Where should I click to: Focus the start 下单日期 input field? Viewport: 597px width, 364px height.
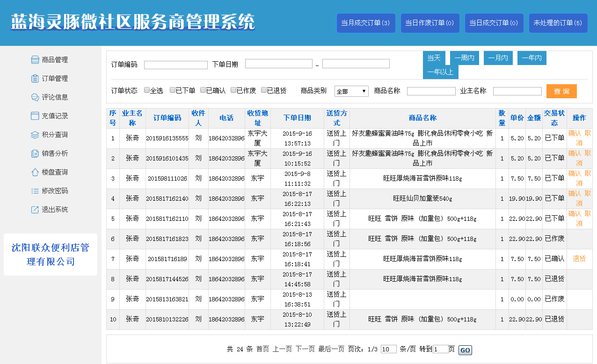[279, 64]
